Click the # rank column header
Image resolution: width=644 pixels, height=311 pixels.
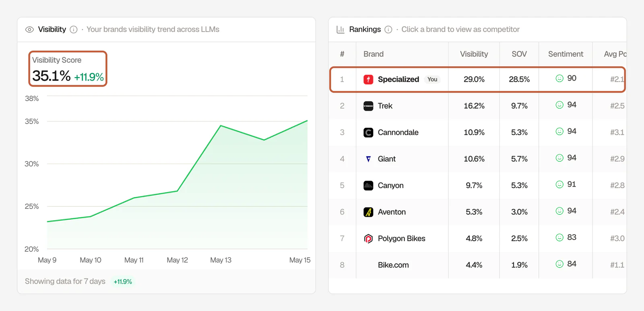pyautogui.click(x=342, y=54)
